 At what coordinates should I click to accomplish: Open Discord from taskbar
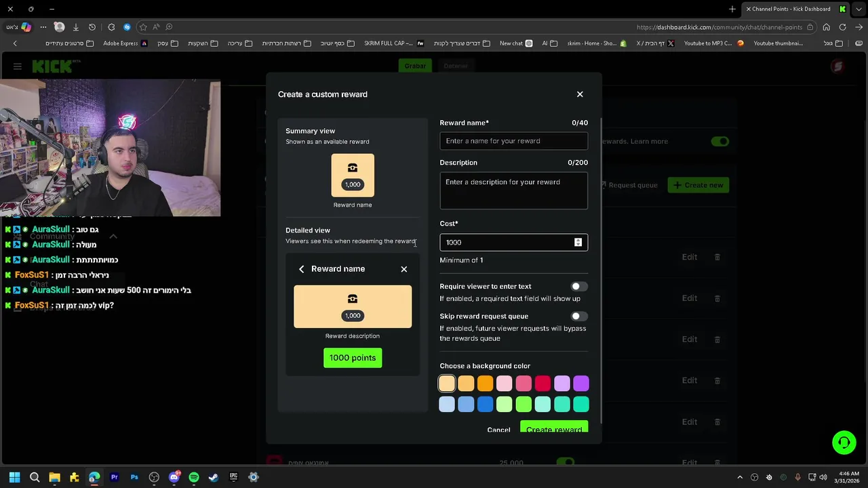[x=174, y=477]
